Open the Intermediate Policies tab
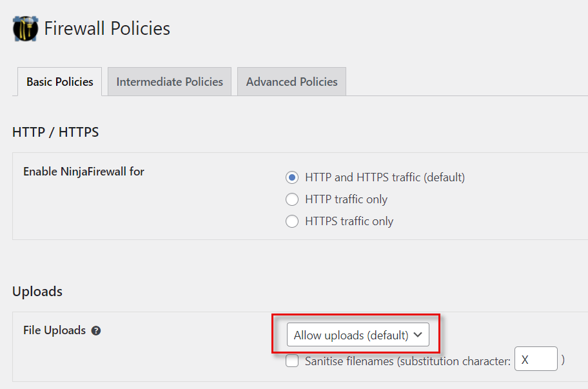This screenshot has width=588, height=389. [x=170, y=82]
